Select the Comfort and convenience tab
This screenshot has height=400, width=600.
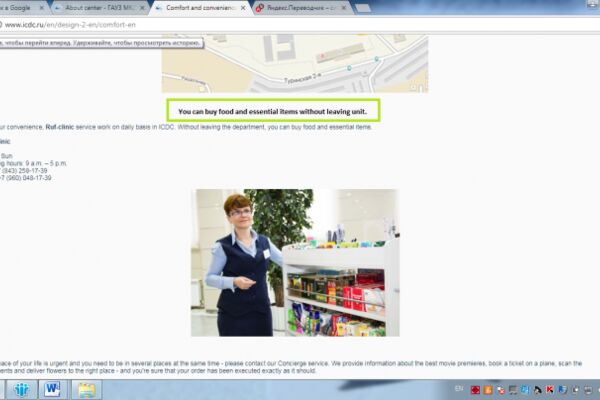click(x=201, y=8)
